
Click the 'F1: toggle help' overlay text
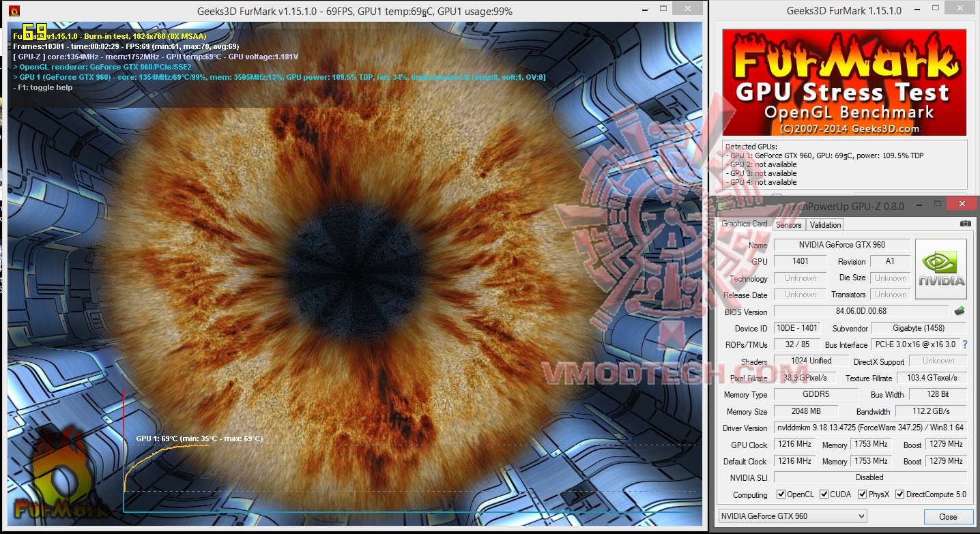pos(43,87)
